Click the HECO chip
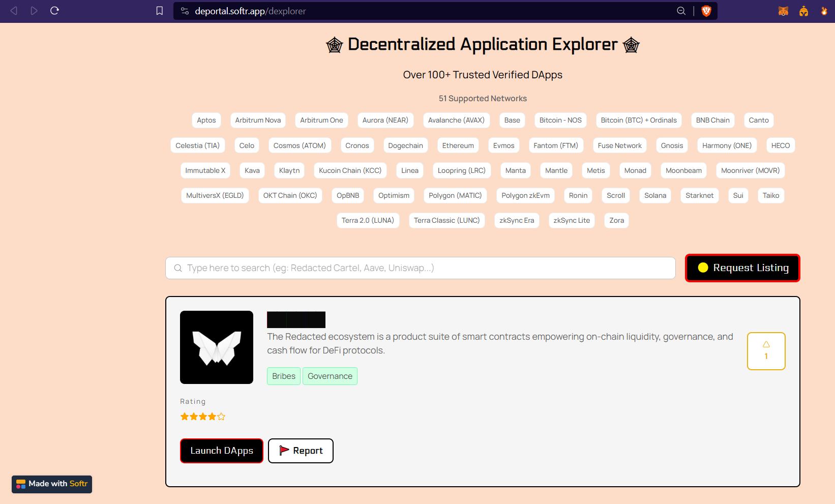The image size is (835, 504). point(781,145)
